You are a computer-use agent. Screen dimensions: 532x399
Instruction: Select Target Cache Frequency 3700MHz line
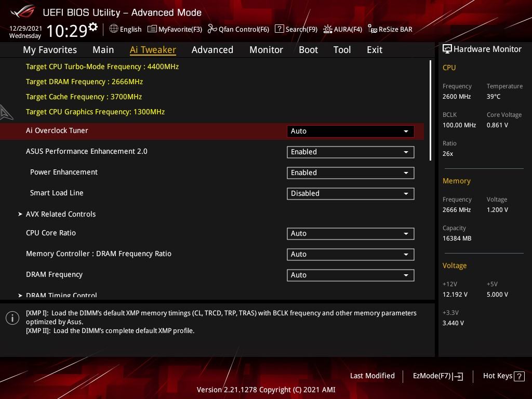[x=84, y=97]
